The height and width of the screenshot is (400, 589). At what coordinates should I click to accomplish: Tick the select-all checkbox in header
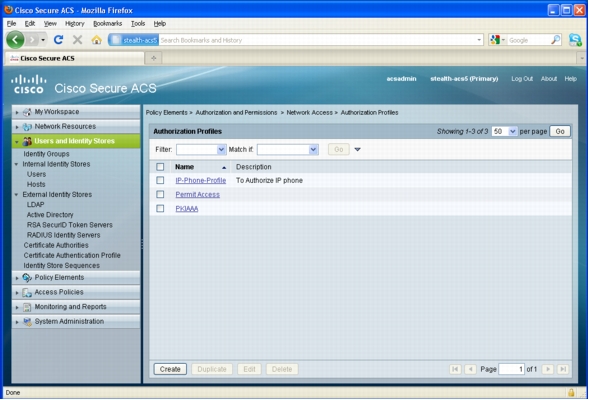coord(160,167)
